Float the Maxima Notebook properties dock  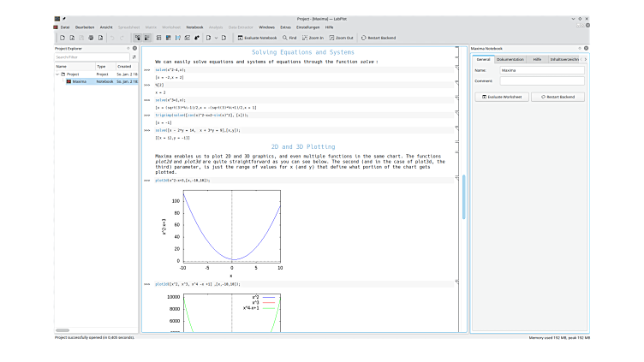(579, 49)
